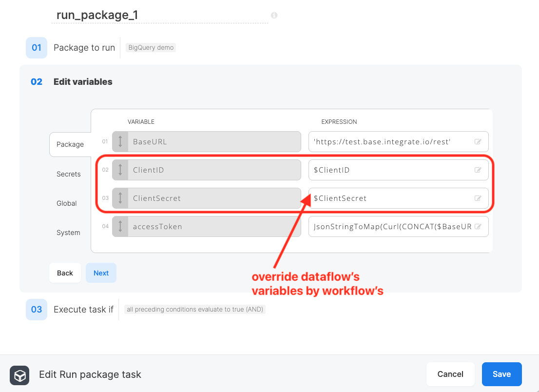Click the reorder handle icon for ClientID
539x392 pixels.
[x=120, y=170]
